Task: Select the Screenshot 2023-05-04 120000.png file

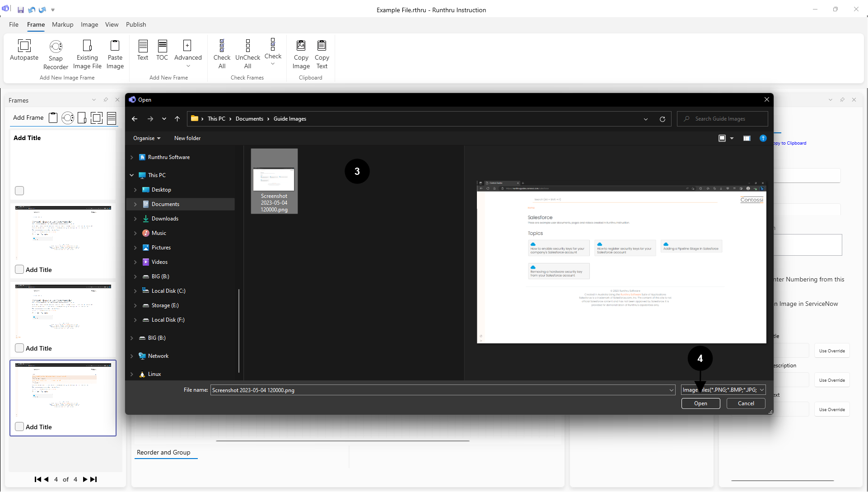Action: [274, 181]
